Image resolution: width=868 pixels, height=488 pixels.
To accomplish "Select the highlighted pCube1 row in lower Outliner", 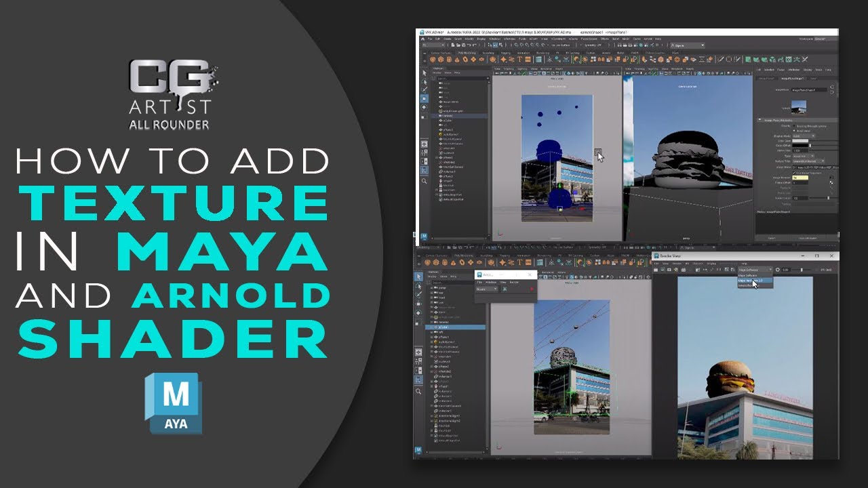I will [x=456, y=327].
